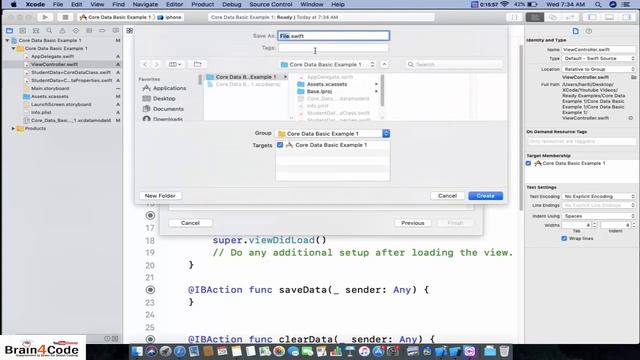
Task: Click the Run (play) button in Xcode toolbar
Action: (x=45, y=17)
